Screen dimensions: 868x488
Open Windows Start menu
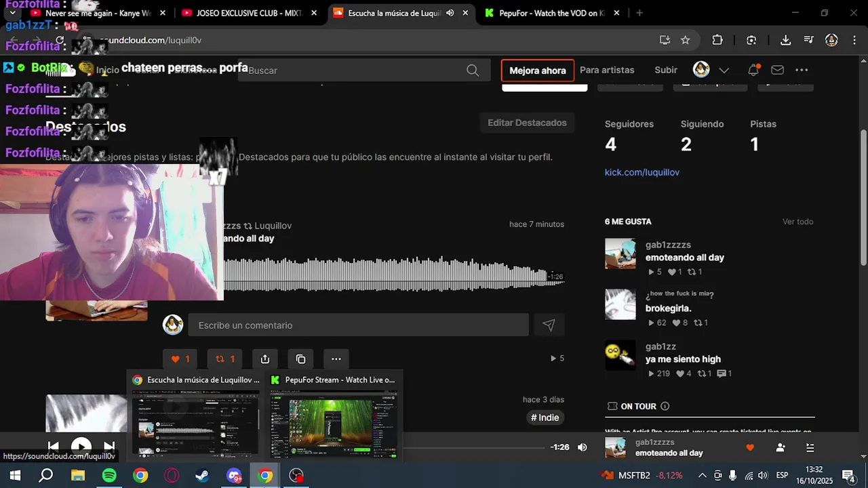point(14,476)
